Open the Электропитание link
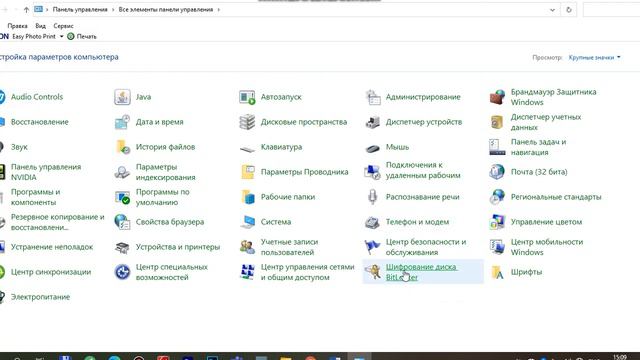The height and width of the screenshot is (360, 640). click(40, 297)
